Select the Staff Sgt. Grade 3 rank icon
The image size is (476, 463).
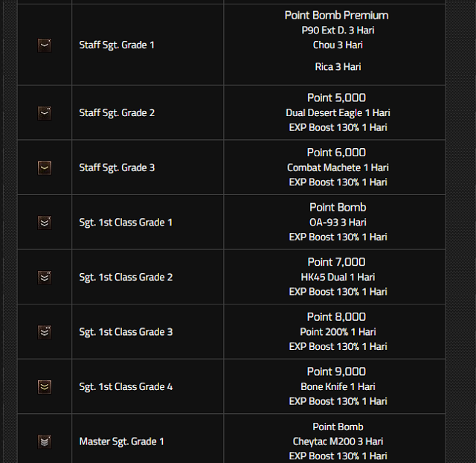45,167
